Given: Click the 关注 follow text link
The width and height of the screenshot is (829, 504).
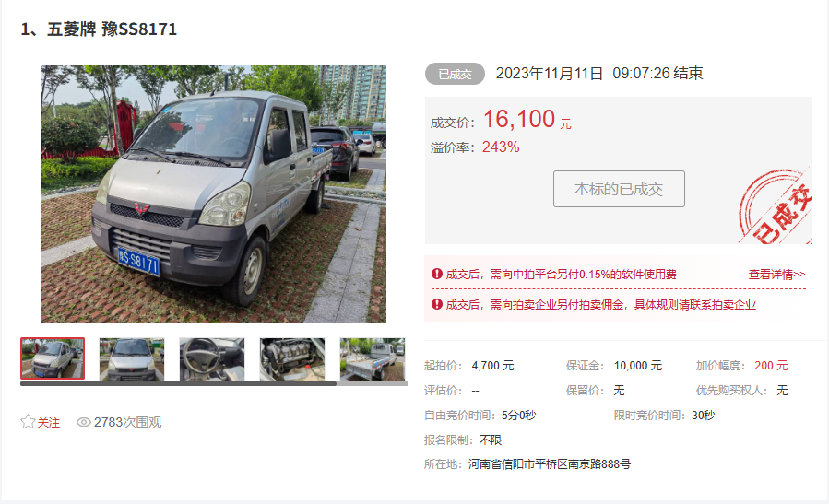Looking at the screenshot, I should [x=49, y=423].
